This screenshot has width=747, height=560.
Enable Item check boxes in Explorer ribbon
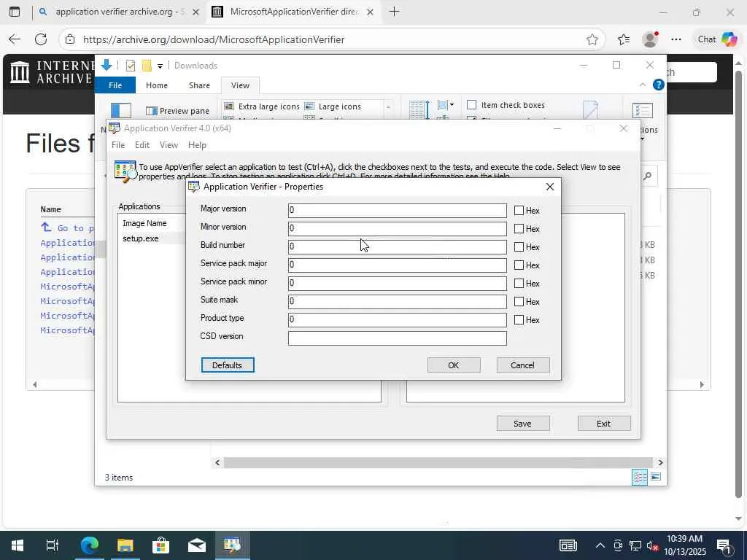472,105
